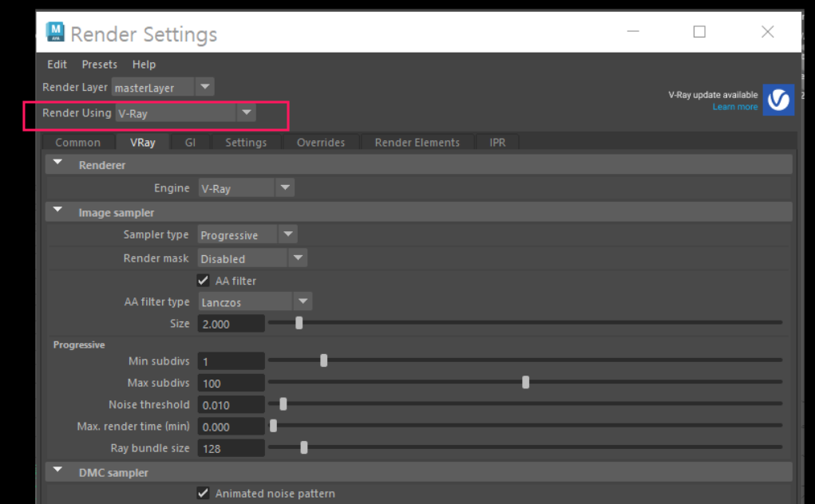Image resolution: width=815 pixels, height=504 pixels.
Task: Click the Max. render time value field
Action: click(231, 427)
